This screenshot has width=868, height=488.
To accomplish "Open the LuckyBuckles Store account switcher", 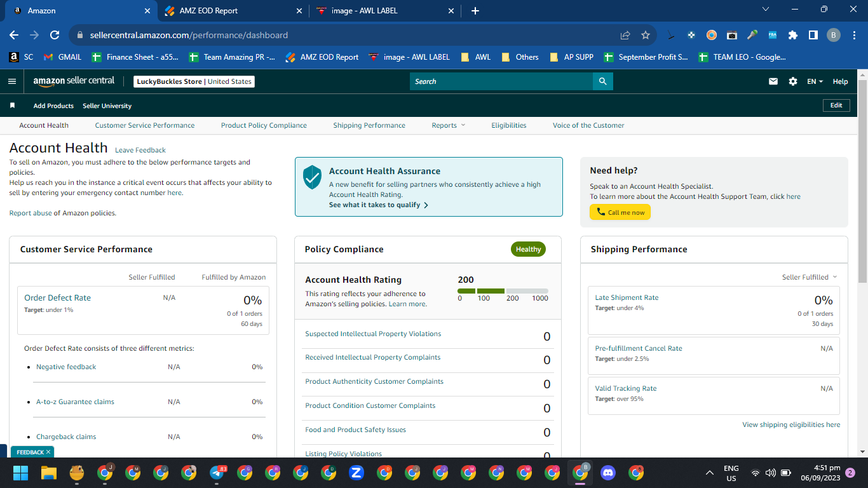I will tap(194, 81).
